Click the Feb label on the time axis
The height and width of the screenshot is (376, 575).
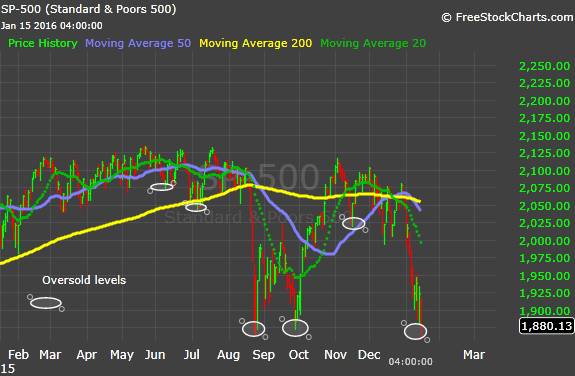click(x=18, y=355)
